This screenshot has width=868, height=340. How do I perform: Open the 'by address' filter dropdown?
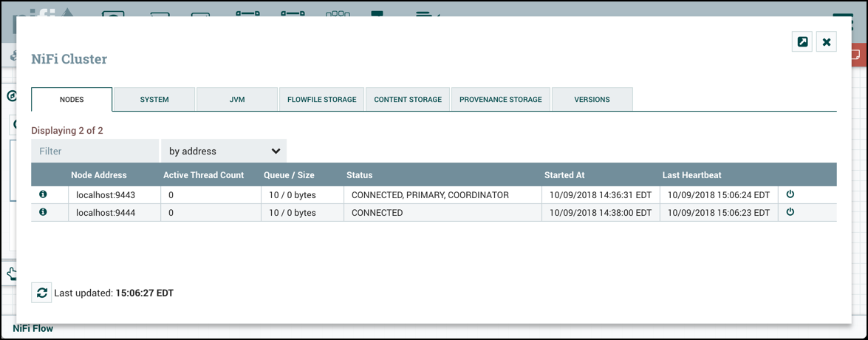224,151
